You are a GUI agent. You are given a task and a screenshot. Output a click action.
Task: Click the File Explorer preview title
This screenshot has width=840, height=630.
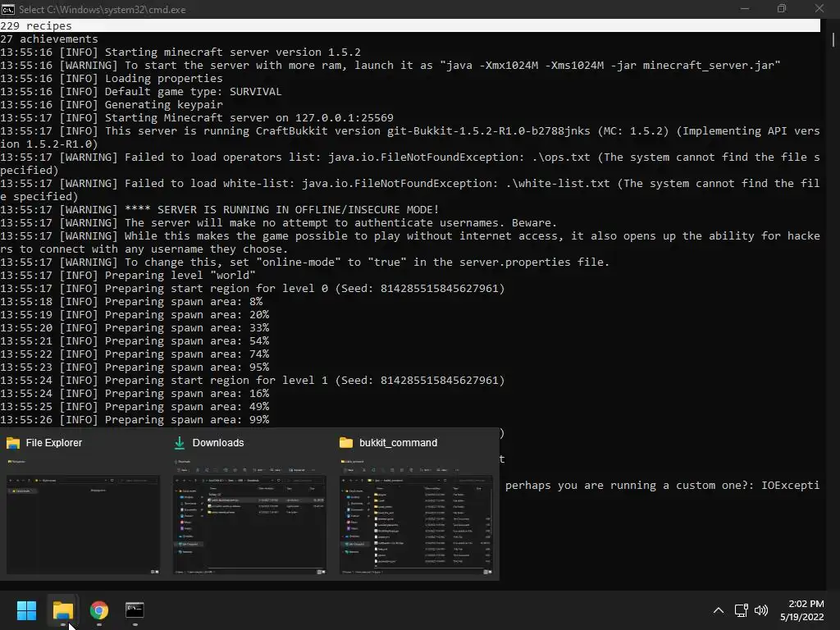[x=54, y=442]
